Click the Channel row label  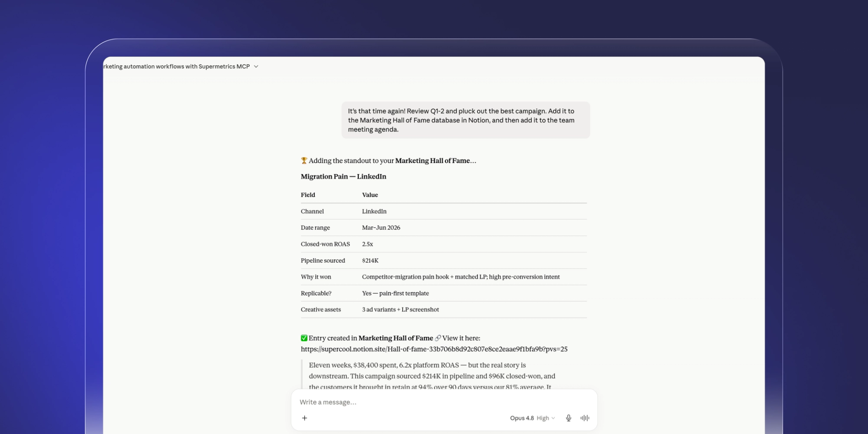pyautogui.click(x=312, y=212)
